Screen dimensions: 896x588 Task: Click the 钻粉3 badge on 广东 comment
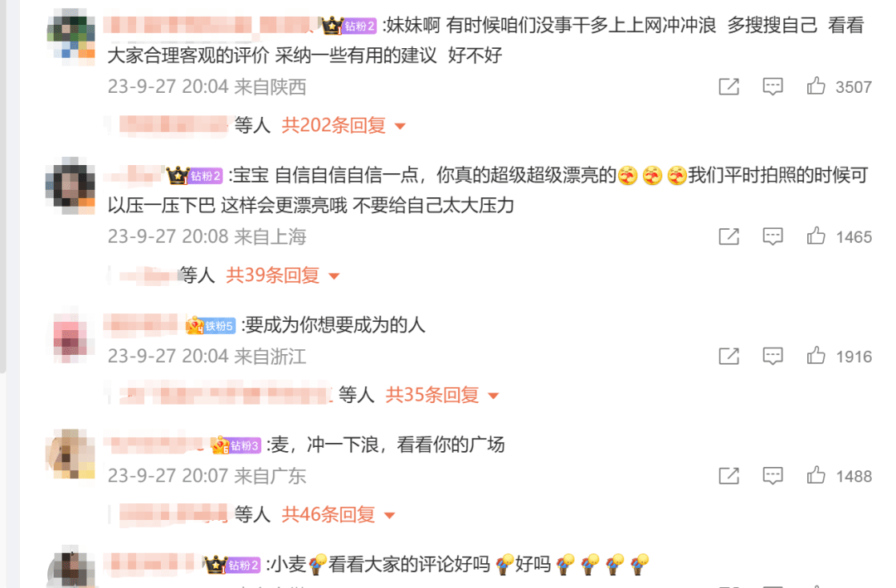pyautogui.click(x=236, y=445)
